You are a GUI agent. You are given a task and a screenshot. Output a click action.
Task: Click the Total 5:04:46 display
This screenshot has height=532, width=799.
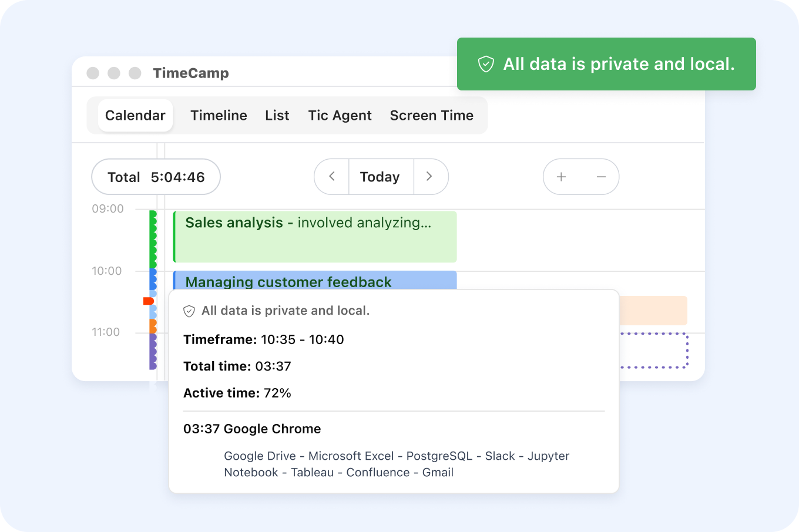point(155,177)
